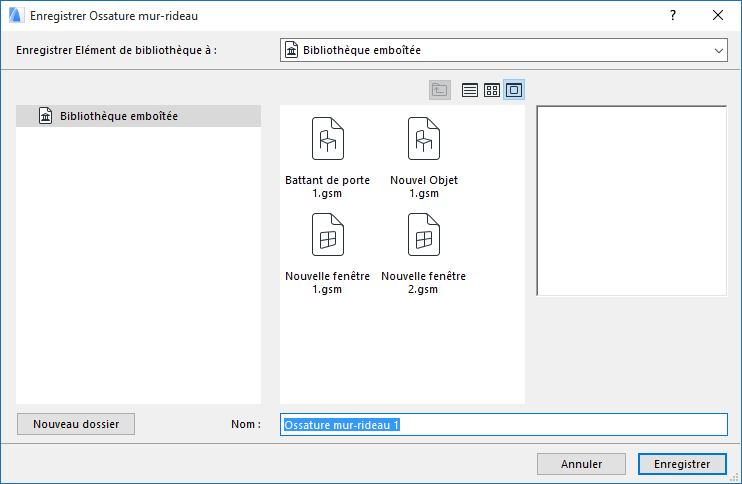Image resolution: width=742 pixels, height=484 pixels.
Task: Close the Enregistrer Ossature mur-rideau dialog
Action: point(718,16)
